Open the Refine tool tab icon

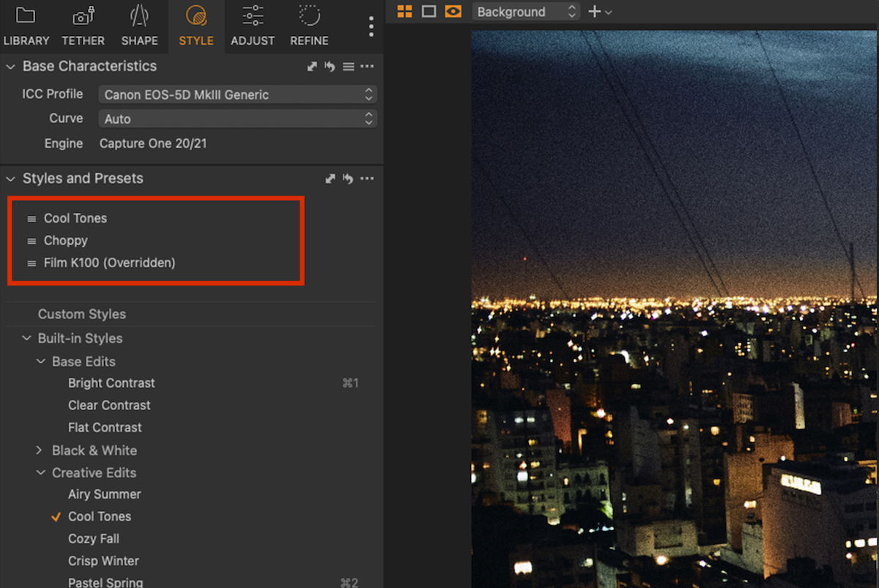(309, 16)
